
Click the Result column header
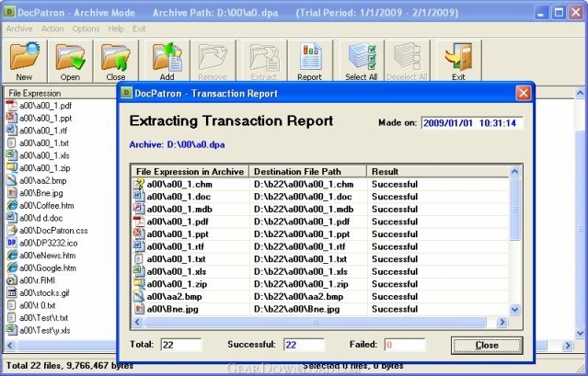tap(438, 172)
